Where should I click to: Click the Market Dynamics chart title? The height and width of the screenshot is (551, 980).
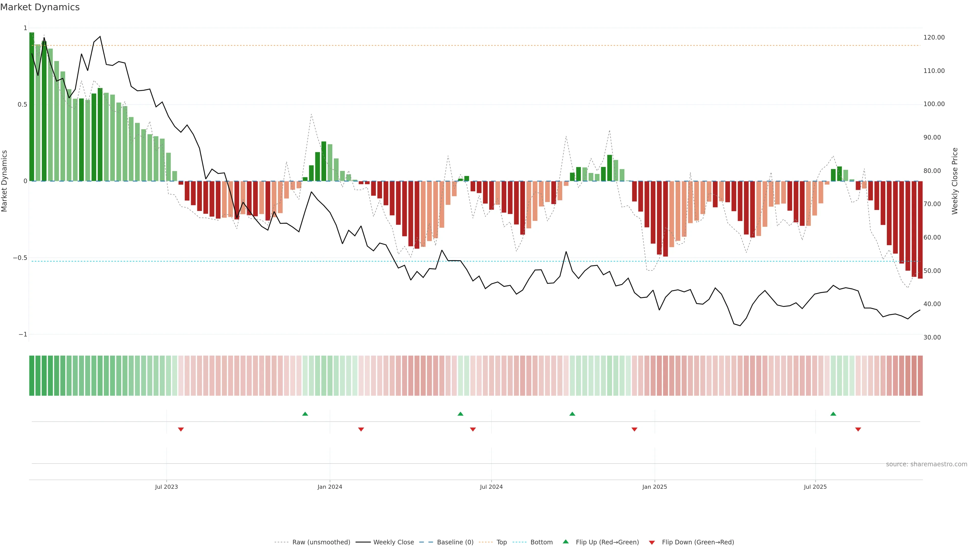pos(40,7)
